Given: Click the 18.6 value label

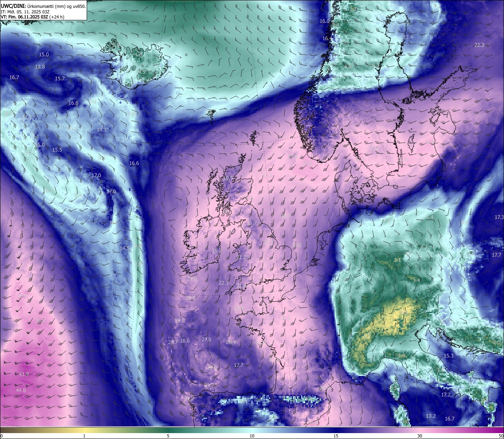Looking at the screenshot, I should pos(185,341).
